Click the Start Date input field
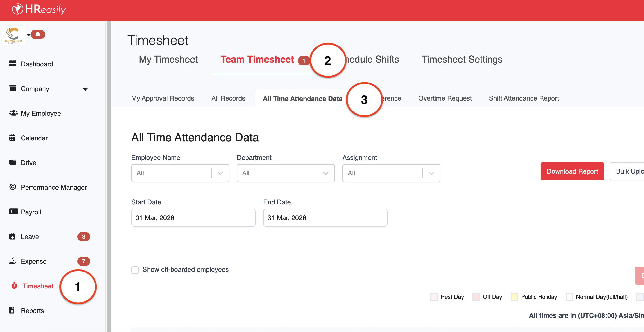This screenshot has height=332, width=644. pos(193,218)
